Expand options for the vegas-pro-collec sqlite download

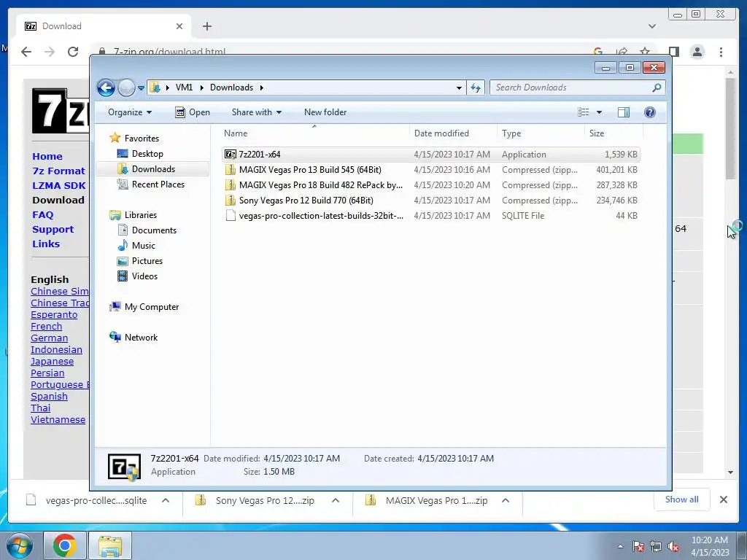[166, 500]
